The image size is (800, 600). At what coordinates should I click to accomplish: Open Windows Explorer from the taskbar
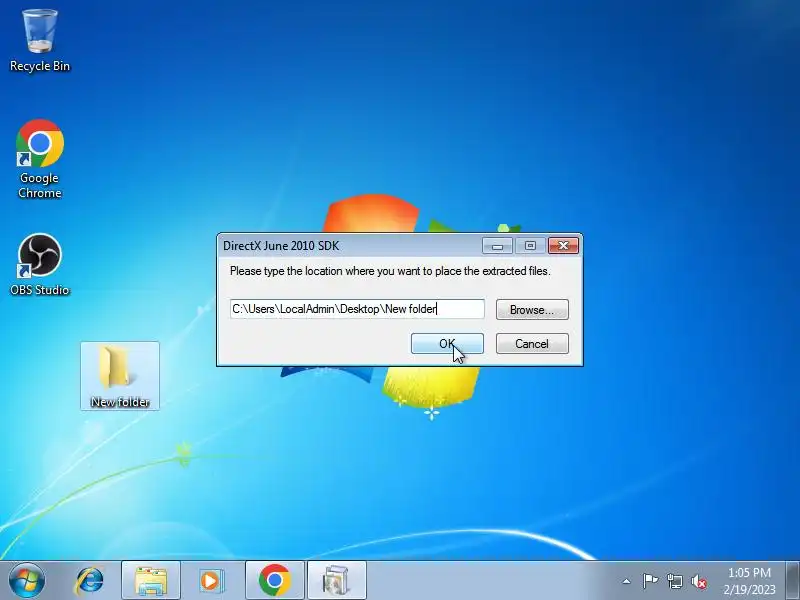pos(151,581)
